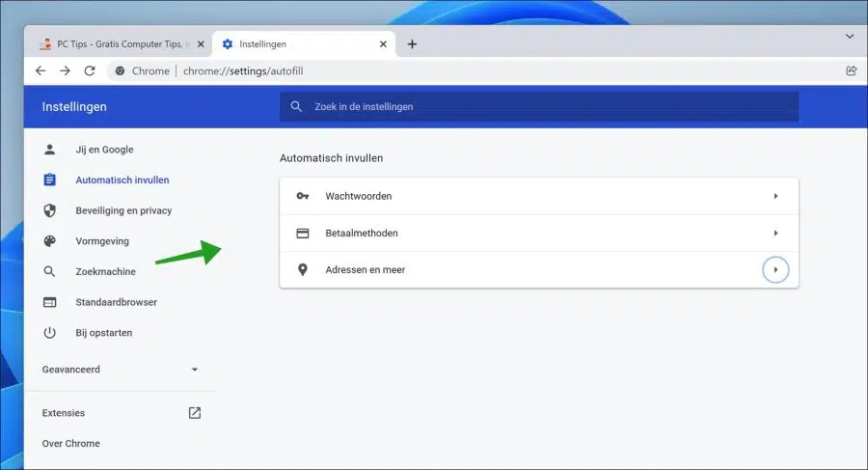Open Standaardbrowser settings
Screen dimensions: 868x470
[117, 302]
